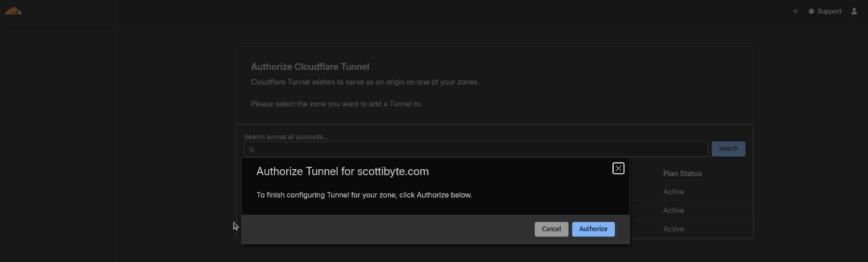Viewport: 868px width, 262px height.
Task: Select the second Active zone row
Action: (x=673, y=210)
